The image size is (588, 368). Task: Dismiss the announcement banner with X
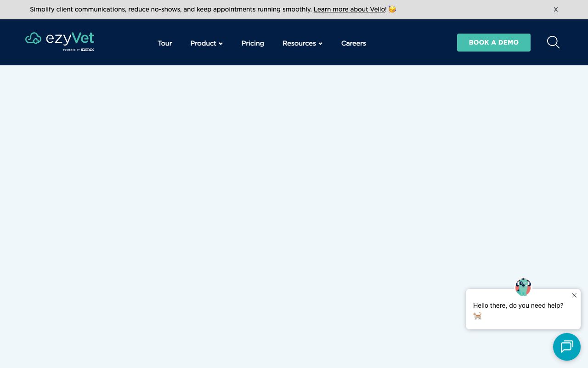pyautogui.click(x=556, y=9)
